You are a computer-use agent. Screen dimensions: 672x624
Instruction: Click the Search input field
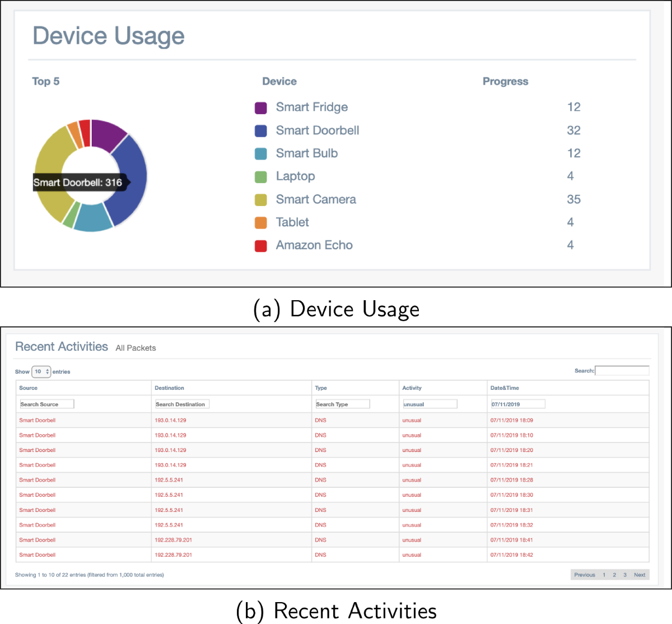[x=622, y=370]
